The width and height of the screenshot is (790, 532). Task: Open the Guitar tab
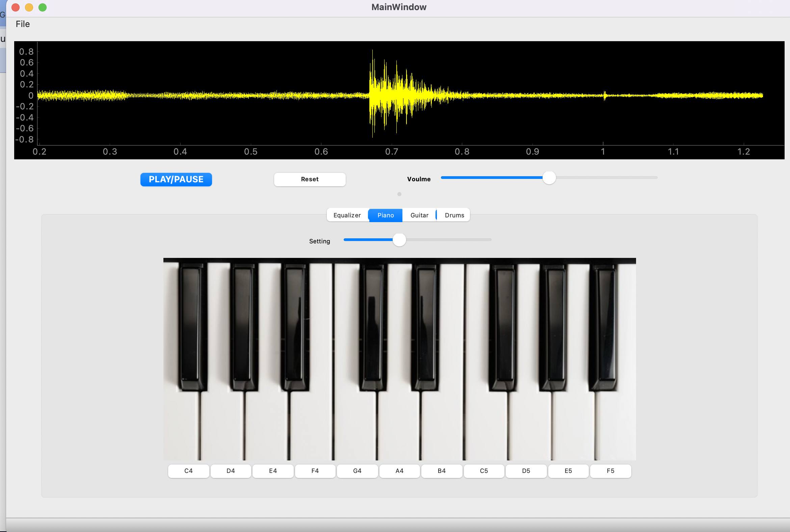click(419, 215)
